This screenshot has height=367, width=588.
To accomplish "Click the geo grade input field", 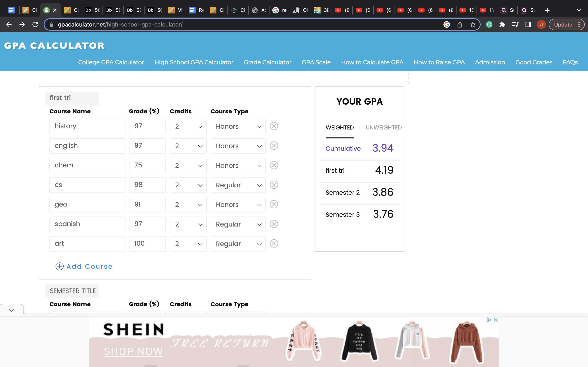I will pyautogui.click(x=147, y=205).
